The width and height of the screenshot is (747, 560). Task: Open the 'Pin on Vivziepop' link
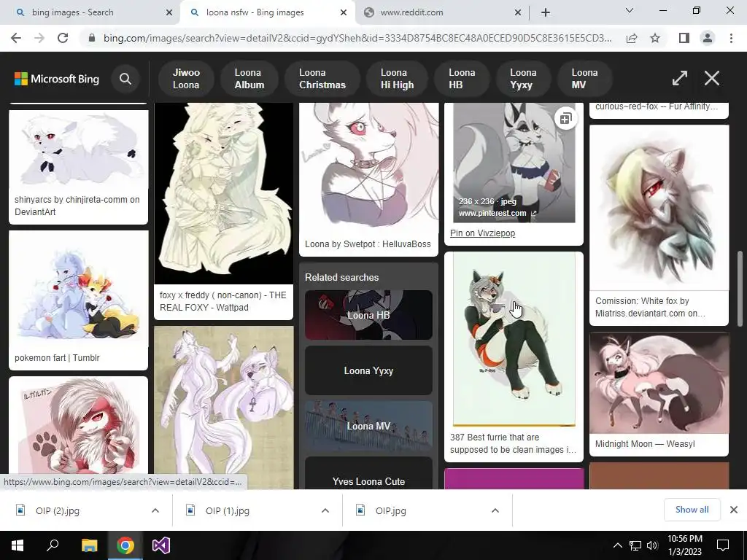click(482, 233)
